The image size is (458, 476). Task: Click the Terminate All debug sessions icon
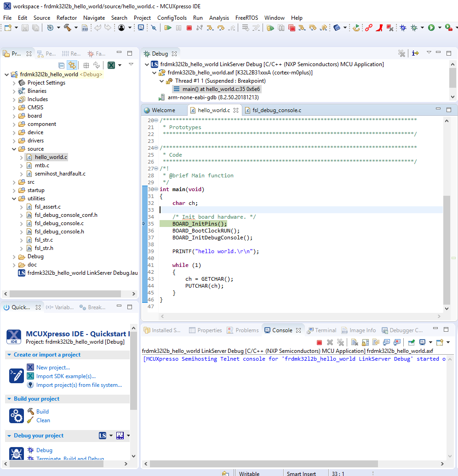pos(292,28)
